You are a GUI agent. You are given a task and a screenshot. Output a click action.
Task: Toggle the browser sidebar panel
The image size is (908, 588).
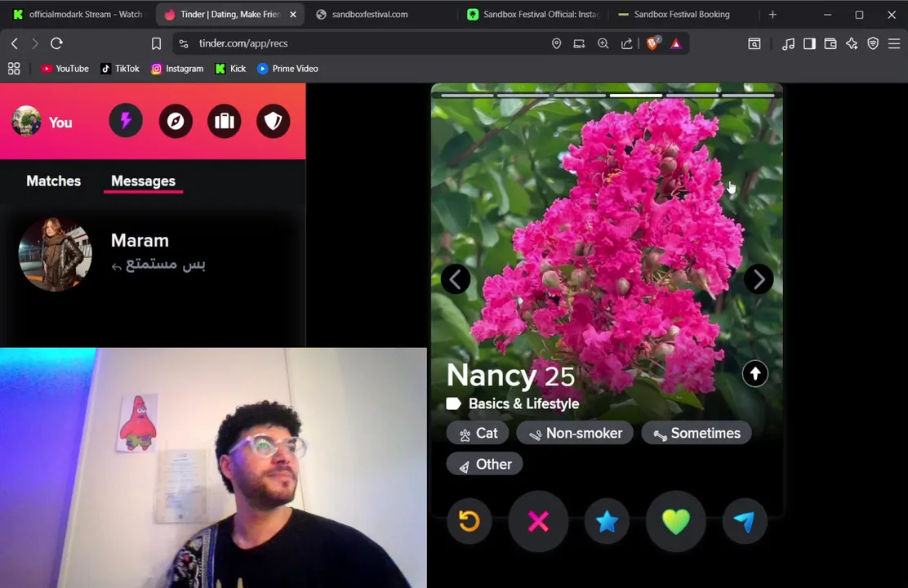(x=809, y=43)
